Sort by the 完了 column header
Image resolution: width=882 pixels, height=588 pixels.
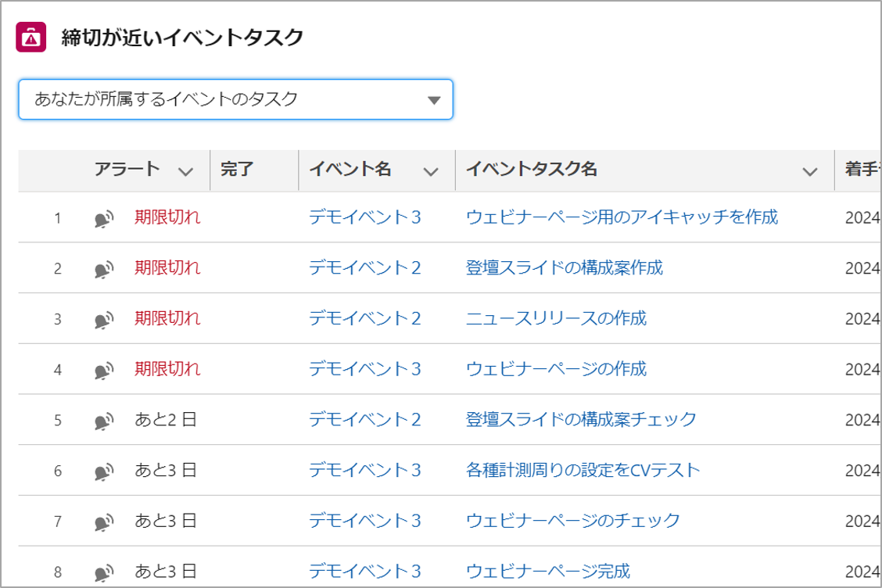pos(238,170)
